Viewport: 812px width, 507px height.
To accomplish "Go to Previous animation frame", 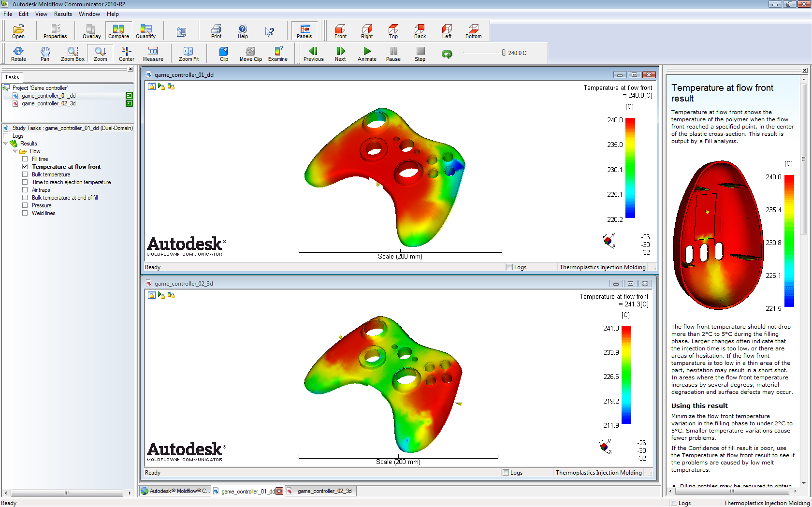I will click(313, 54).
